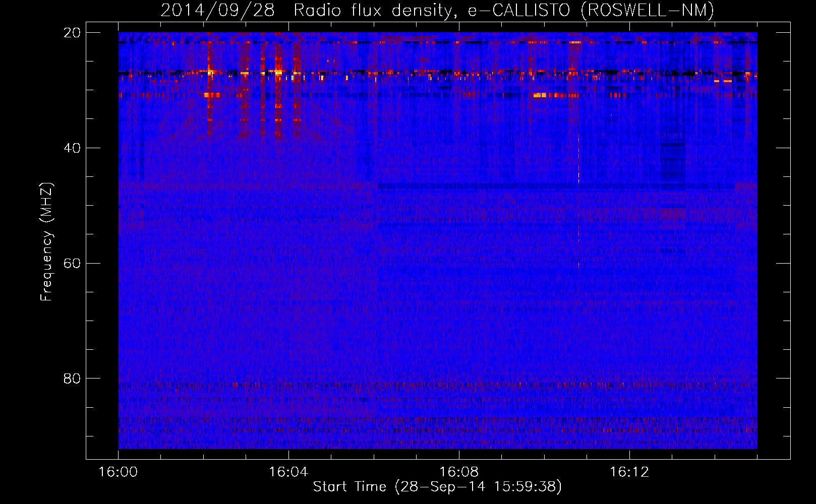Click the 16:00 time tick label
816x504 pixels.
(118, 472)
